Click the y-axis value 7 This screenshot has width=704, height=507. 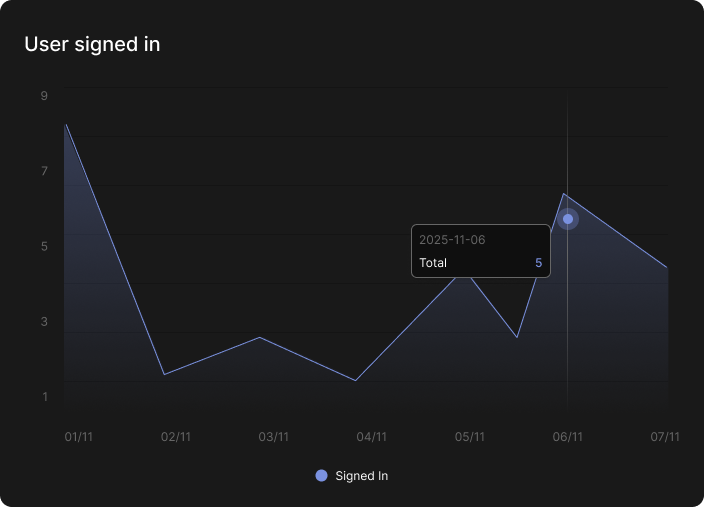point(44,172)
